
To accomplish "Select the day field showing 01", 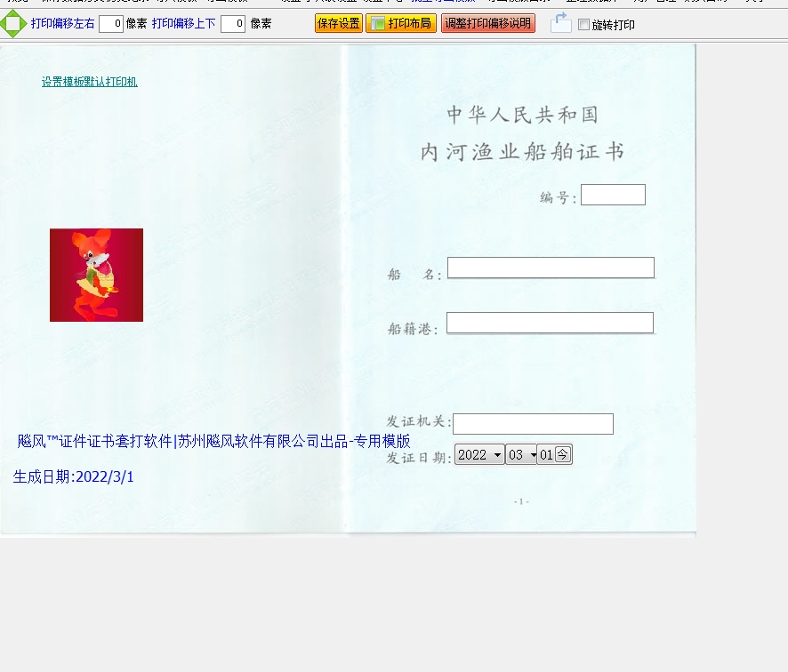I will (x=546, y=455).
